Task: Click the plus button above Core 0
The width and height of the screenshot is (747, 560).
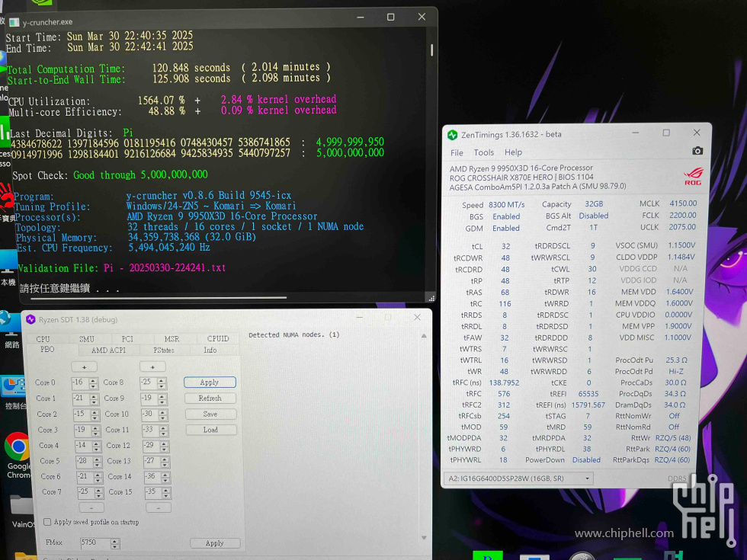Action: 85,367
